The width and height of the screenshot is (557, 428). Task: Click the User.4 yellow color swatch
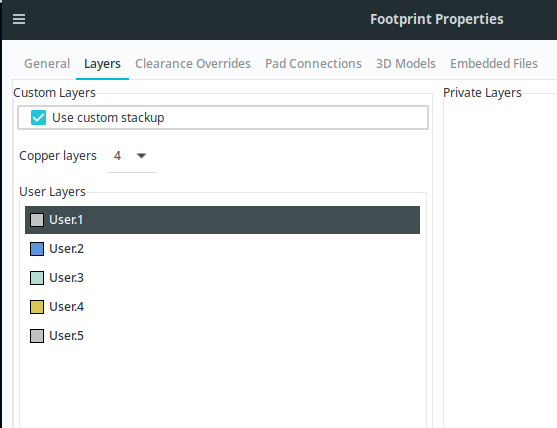37,307
